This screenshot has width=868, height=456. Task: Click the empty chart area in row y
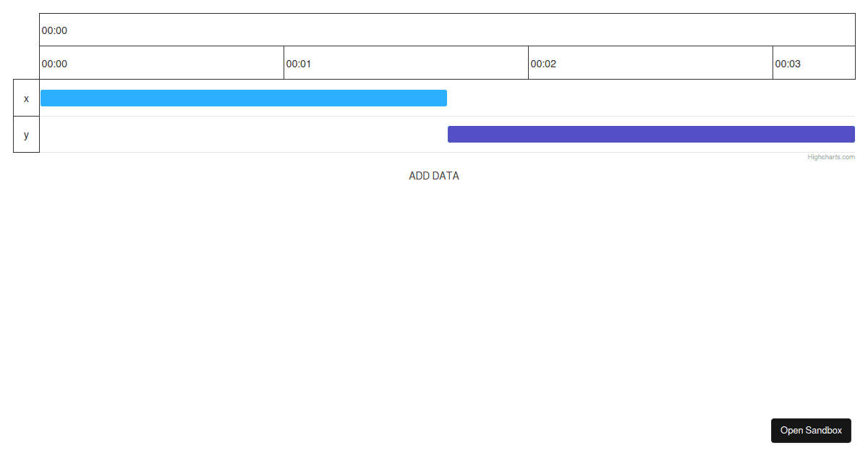(217, 135)
